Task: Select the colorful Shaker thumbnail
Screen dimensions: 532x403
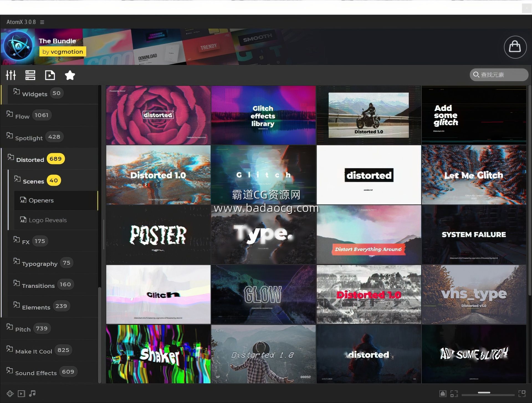Action: pyautogui.click(x=158, y=354)
